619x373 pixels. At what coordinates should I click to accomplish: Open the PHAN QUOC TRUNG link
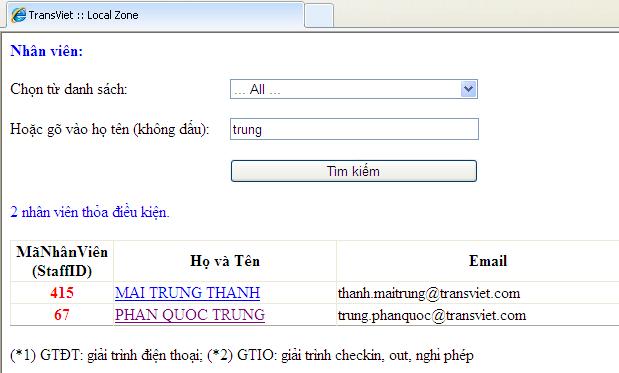pyautogui.click(x=190, y=315)
